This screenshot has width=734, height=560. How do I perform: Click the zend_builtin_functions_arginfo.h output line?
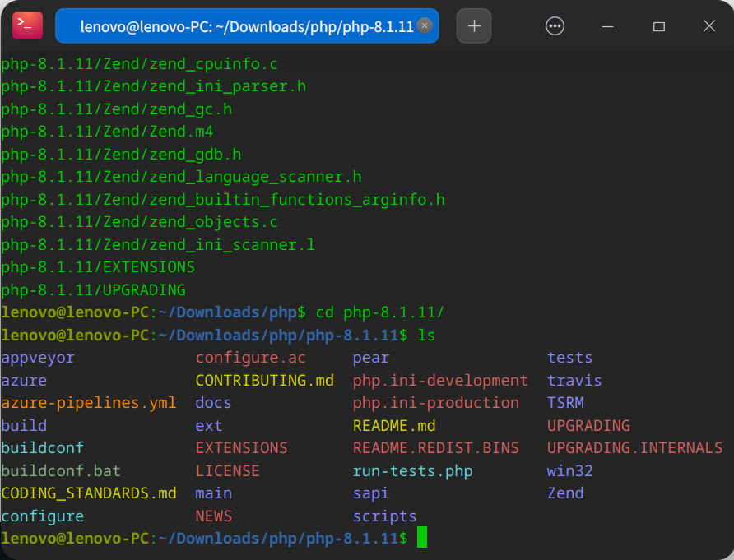223,200
